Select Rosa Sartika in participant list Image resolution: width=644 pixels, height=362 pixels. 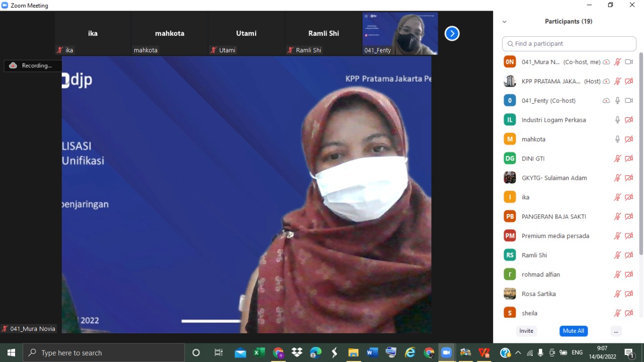tap(538, 294)
